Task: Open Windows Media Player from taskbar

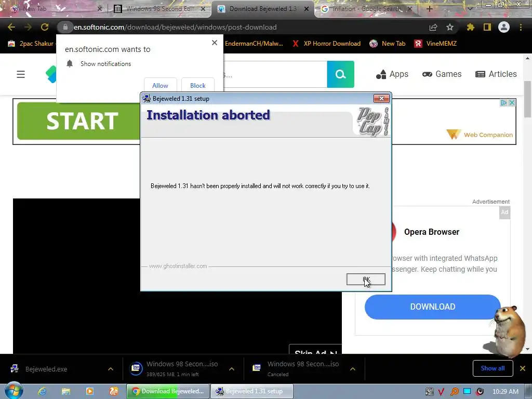Action: point(90,391)
